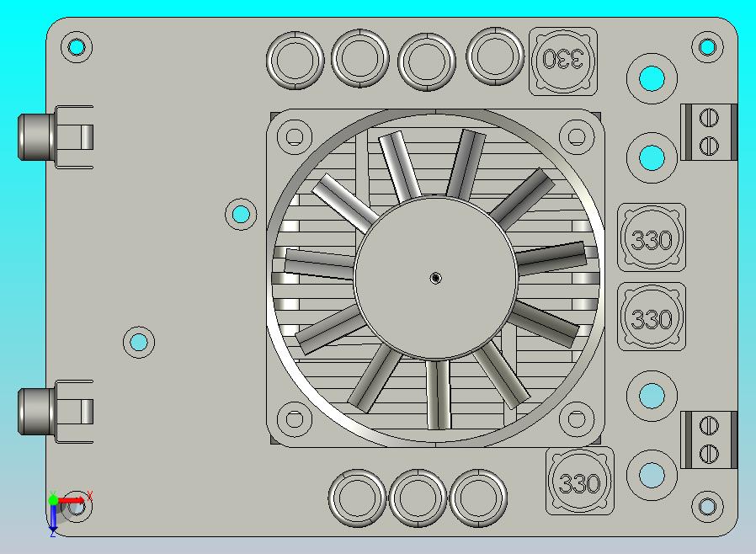Select the leftmost capacitor in the bottom row
Screen dimensions: 756x554
pos(357,498)
